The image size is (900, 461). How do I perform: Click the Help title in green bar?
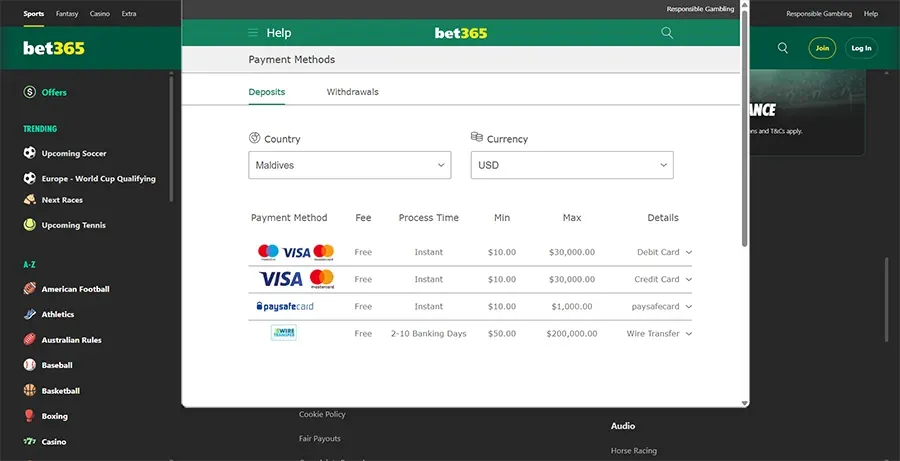point(279,33)
